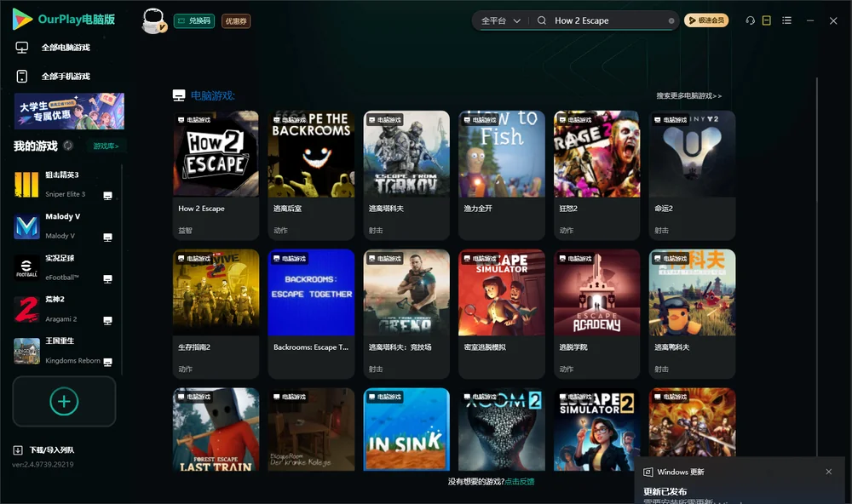
Task: Clear the search text with x icon
Action: [x=671, y=21]
